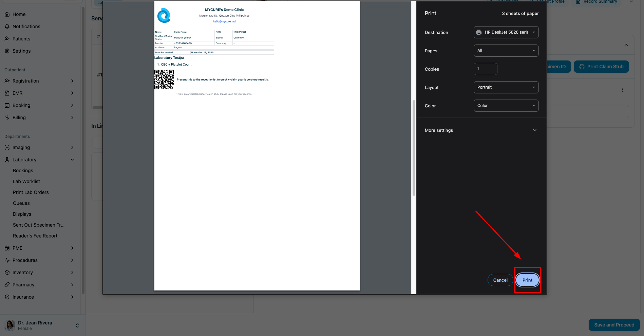The width and height of the screenshot is (644, 336).
Task: Click the Inventory box icon
Action: [x=7, y=272]
